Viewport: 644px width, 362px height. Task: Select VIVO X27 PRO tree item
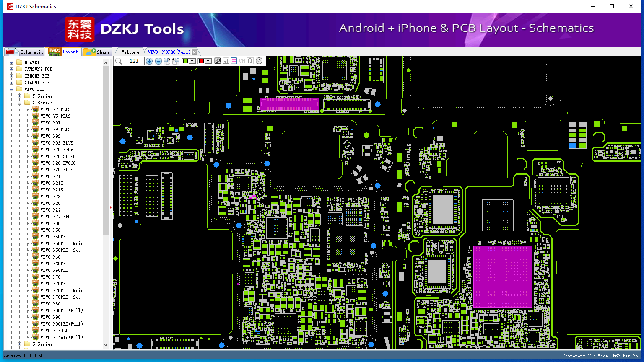56,217
